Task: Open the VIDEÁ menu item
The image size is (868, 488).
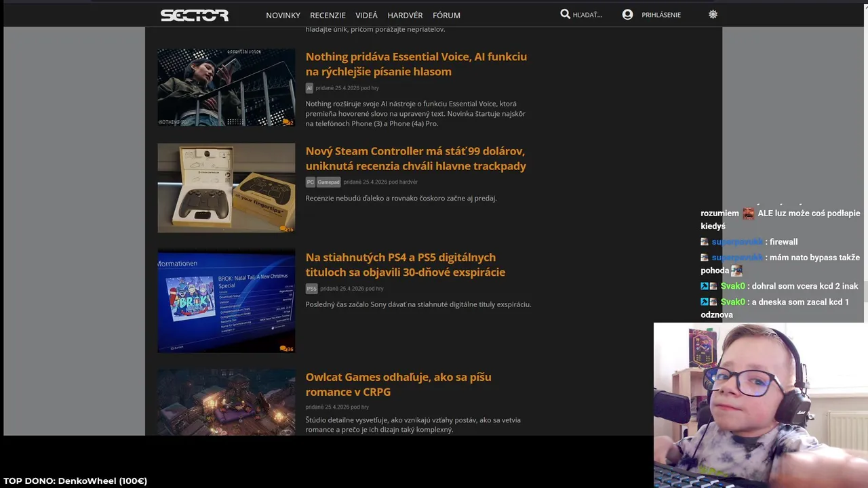Action: [366, 15]
